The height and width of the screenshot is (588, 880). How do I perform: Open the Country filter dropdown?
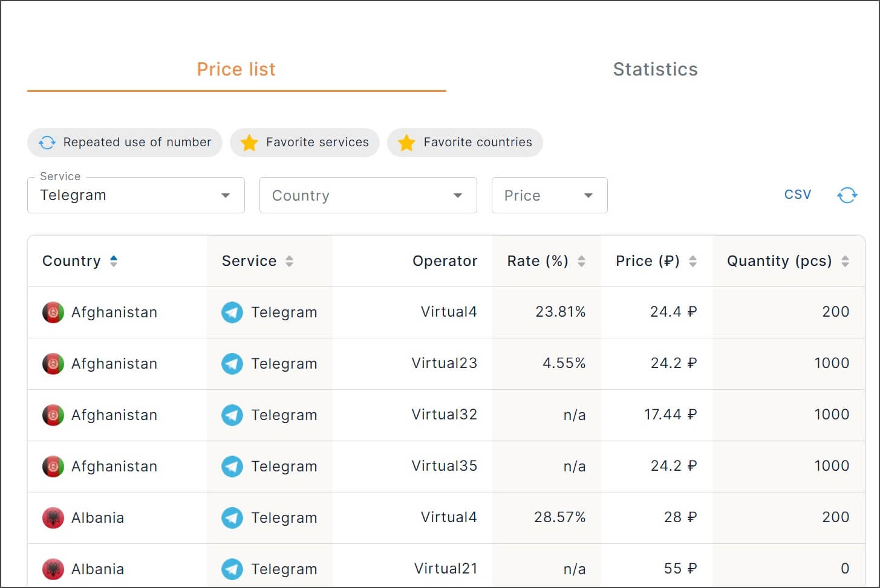click(x=368, y=195)
